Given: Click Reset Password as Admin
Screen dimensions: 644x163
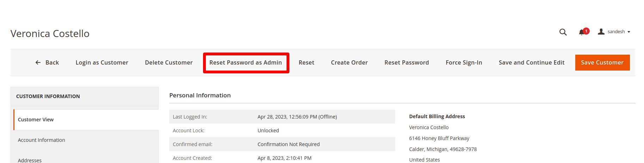Looking at the screenshot, I should point(246,62).
